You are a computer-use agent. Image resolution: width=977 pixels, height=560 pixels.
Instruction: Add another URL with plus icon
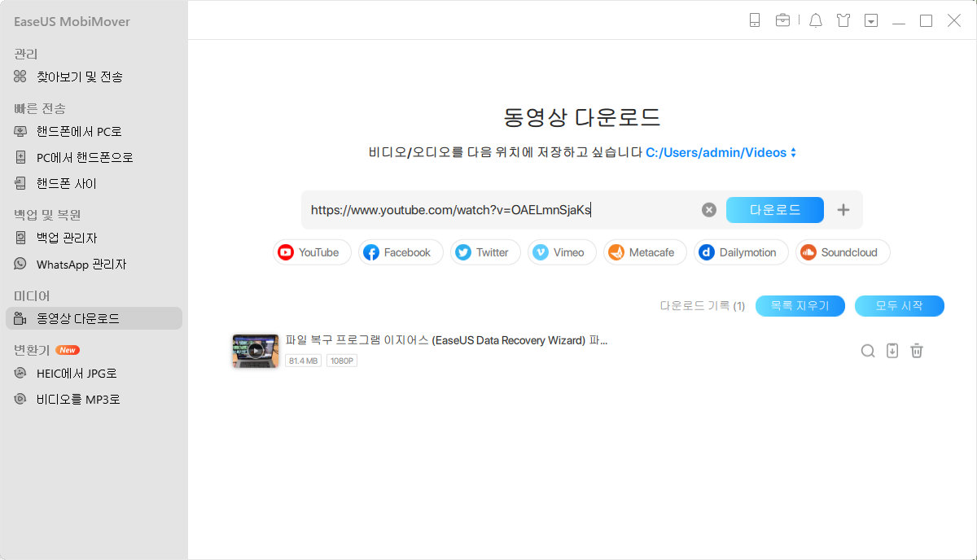coord(843,210)
